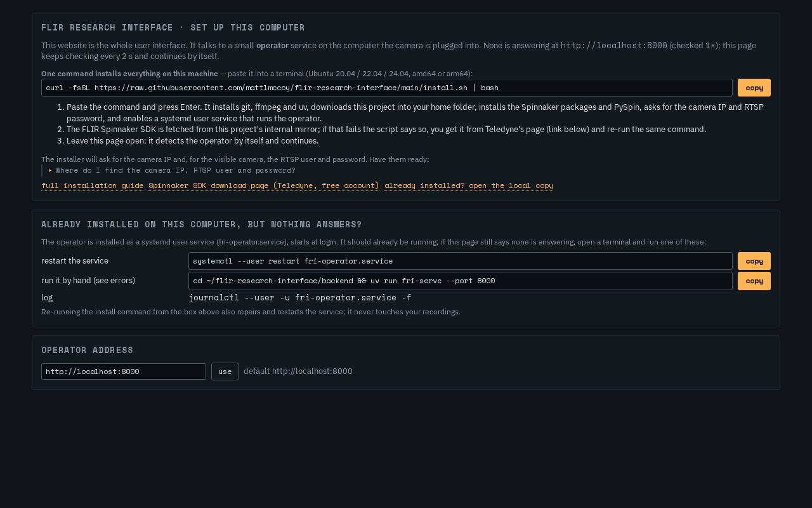Click 'default http://localhost:8000' text
Screen dimensions: 812x508
[x=298, y=371]
